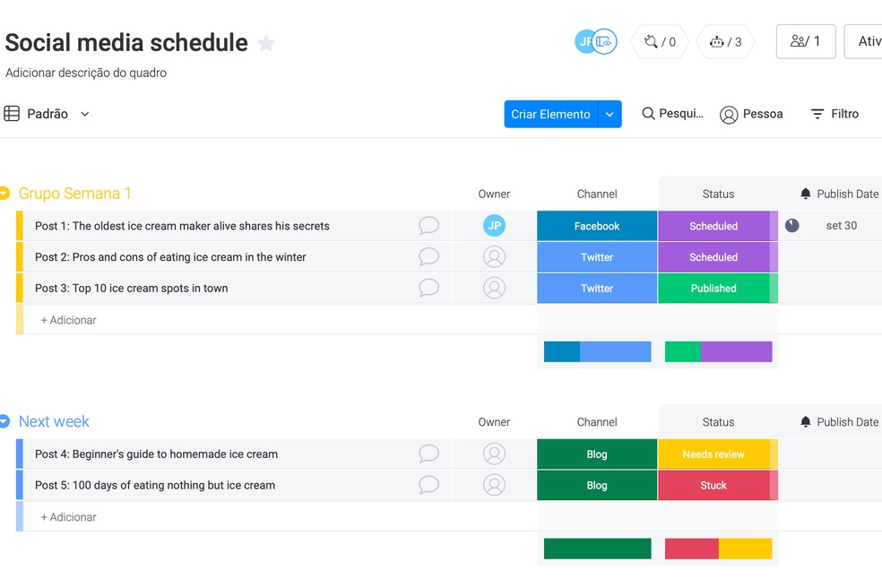Click the Criar Elemento button
The height and width of the screenshot is (588, 882).
click(x=550, y=114)
